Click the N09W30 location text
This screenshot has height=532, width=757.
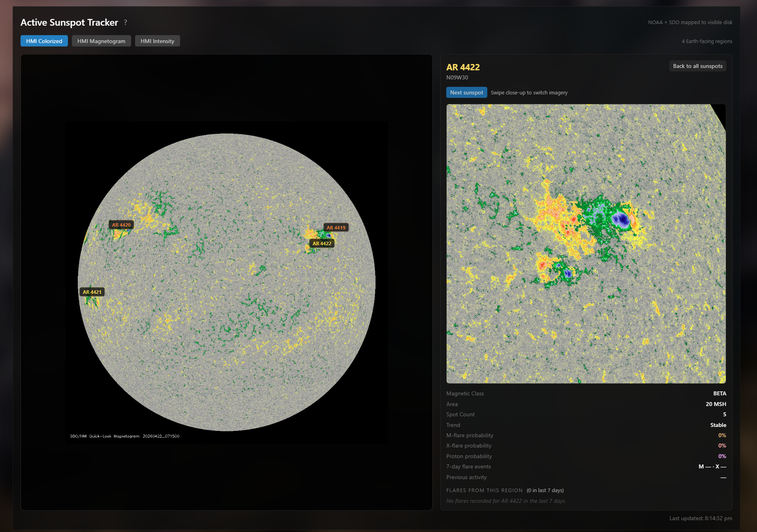click(x=457, y=77)
